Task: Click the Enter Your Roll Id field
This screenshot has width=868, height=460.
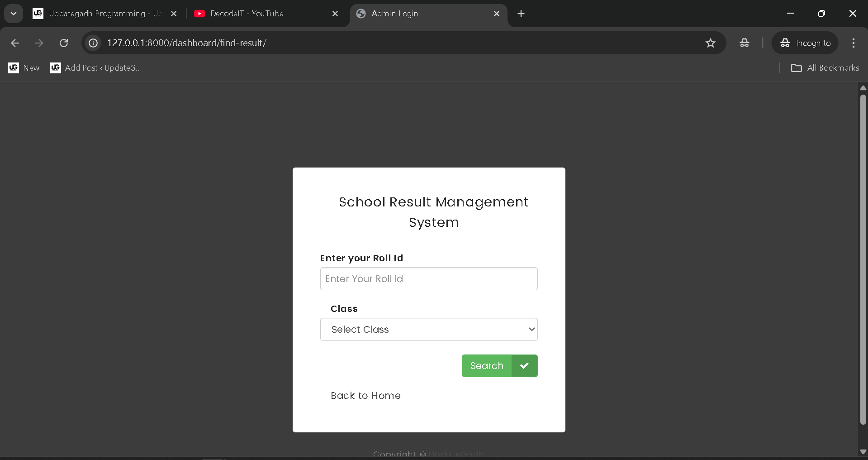Action: (428, 279)
